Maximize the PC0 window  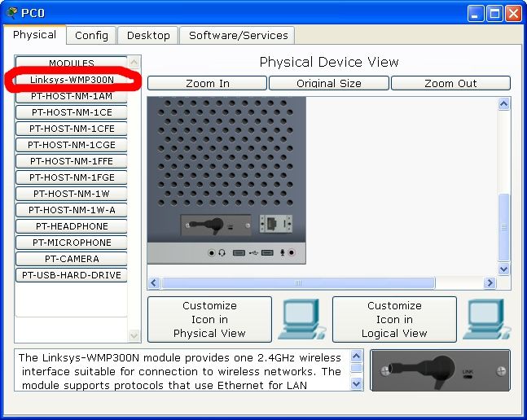click(494, 14)
